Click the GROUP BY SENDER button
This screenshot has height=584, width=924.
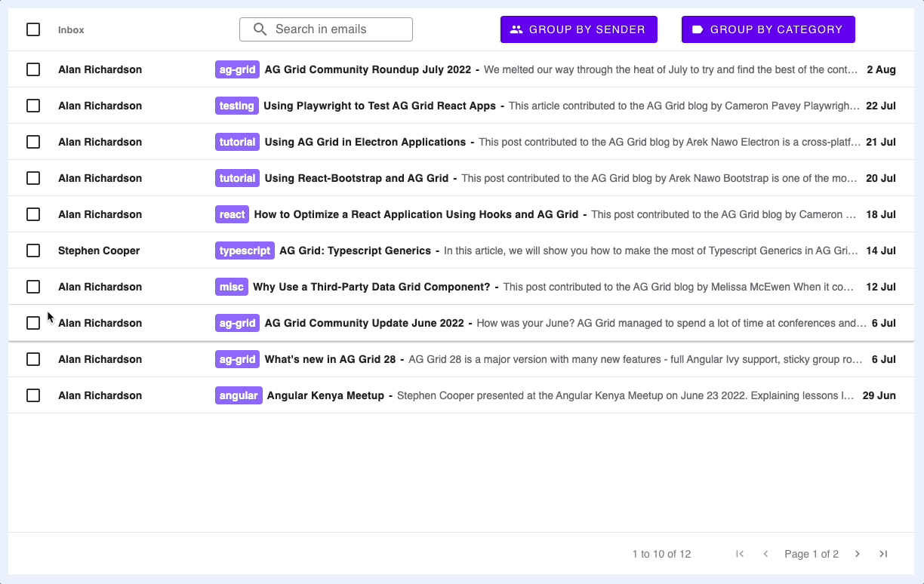point(578,29)
